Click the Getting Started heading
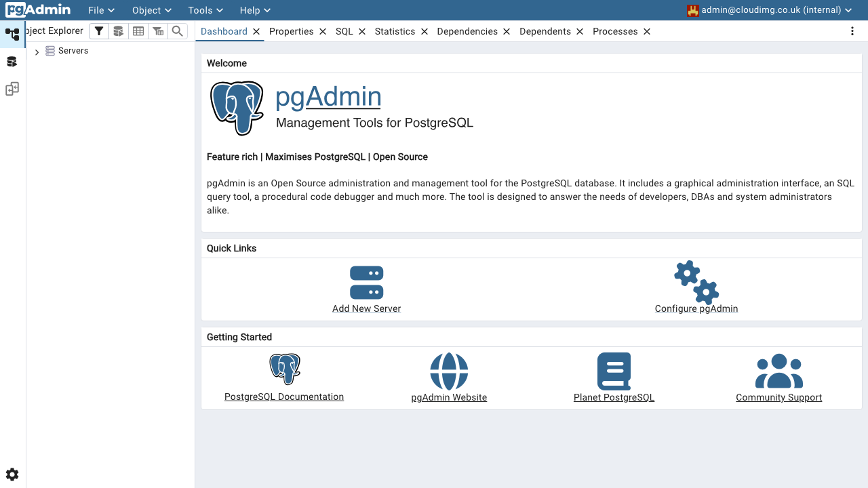The image size is (868, 488). (x=239, y=337)
